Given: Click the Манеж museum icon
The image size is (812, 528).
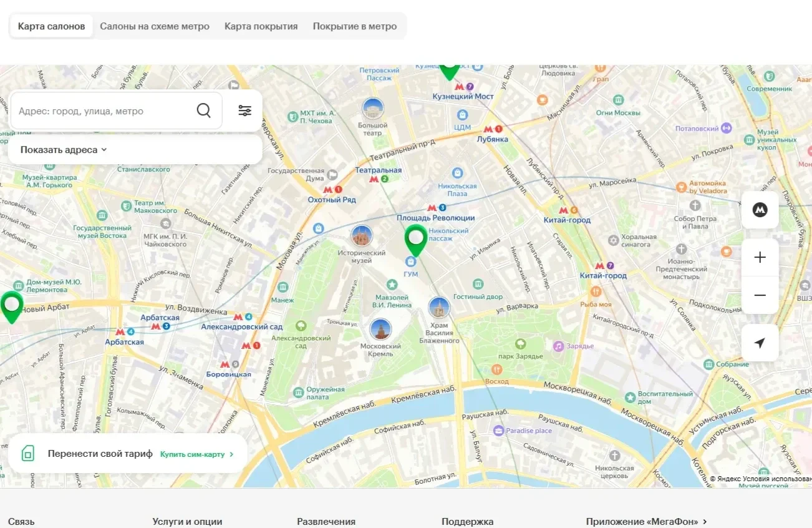Looking at the screenshot, I should coord(283,287).
